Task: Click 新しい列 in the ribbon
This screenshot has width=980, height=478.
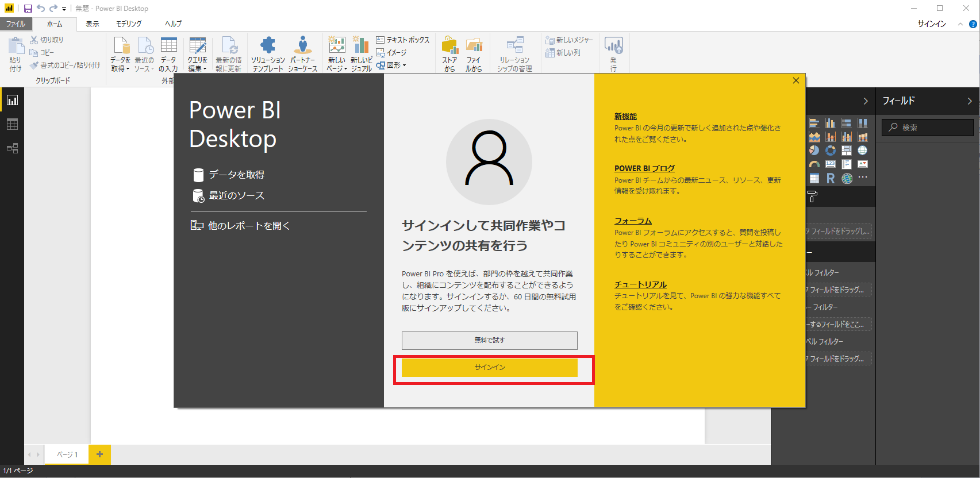Action: [563, 52]
